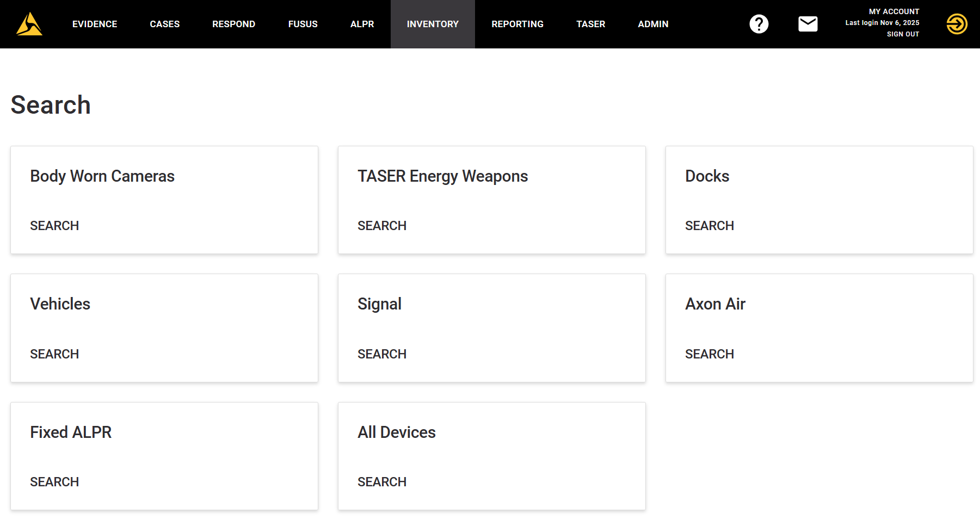Click the Axon logo home icon
The image size is (980, 526).
[x=29, y=24]
